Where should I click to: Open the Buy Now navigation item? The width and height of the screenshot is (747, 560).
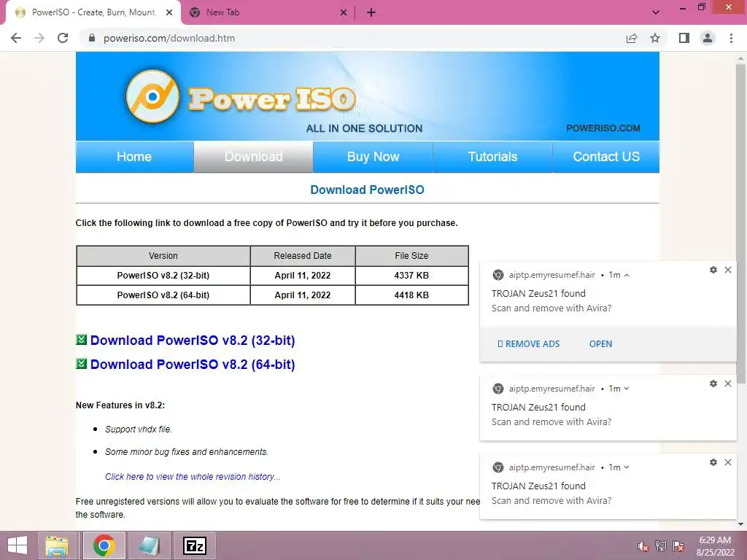[373, 157]
